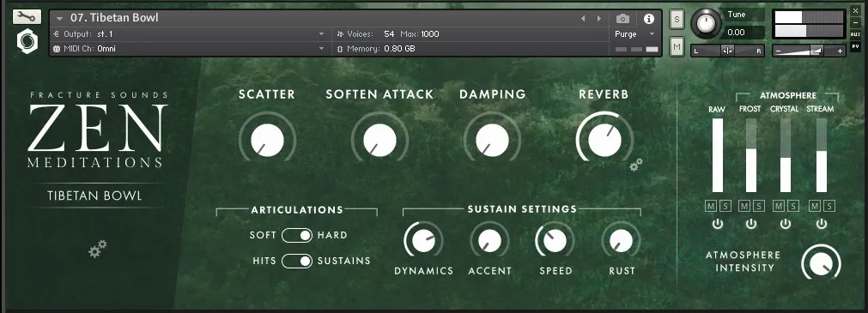This screenshot has height=313, width=868.
Task: Solo the CRYSTAL atmosphere layer
Action: click(794, 207)
